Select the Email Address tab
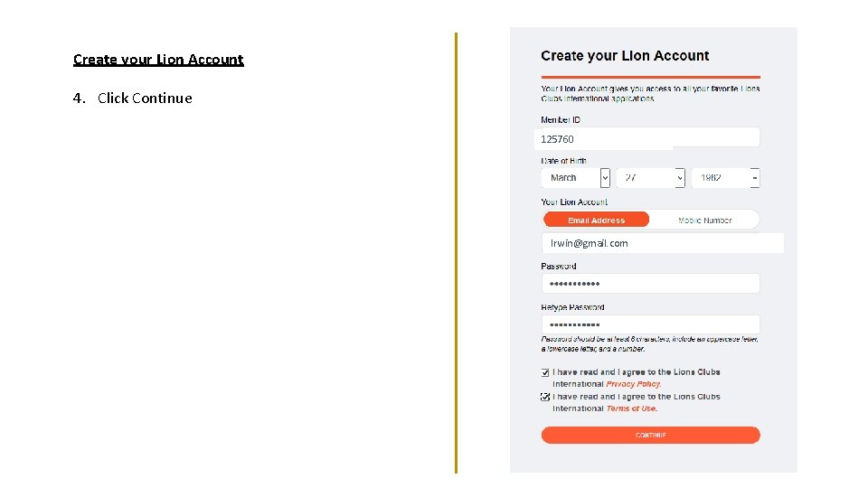This screenshot has width=868, height=488. pos(596,220)
